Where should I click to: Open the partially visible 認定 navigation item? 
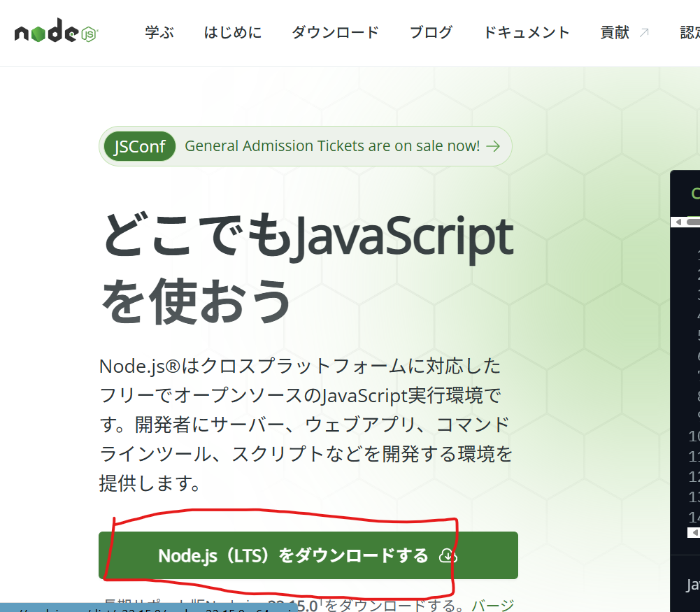690,33
